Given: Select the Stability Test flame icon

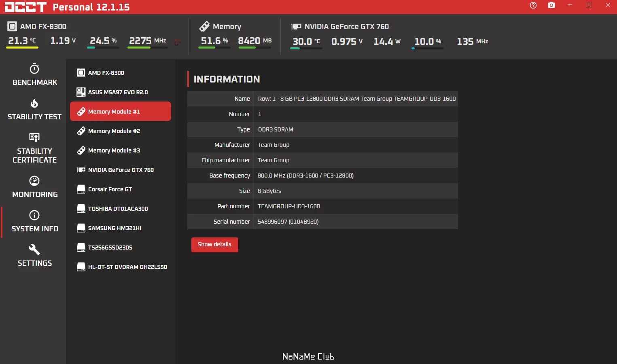Looking at the screenshot, I should (x=34, y=103).
